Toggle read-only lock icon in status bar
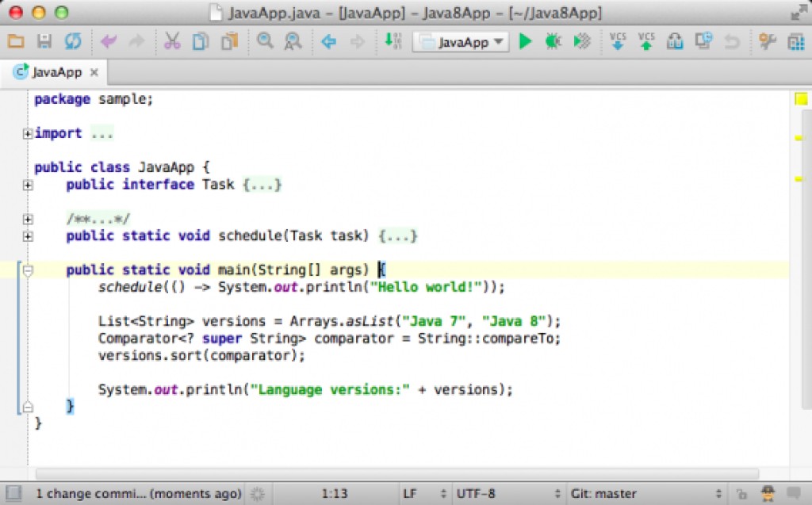This screenshot has width=812, height=505. tap(741, 494)
